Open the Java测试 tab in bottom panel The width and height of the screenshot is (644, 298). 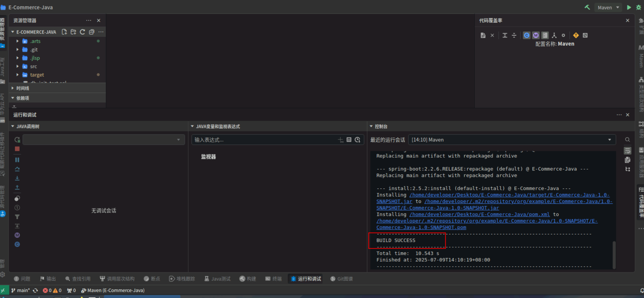coord(217,279)
